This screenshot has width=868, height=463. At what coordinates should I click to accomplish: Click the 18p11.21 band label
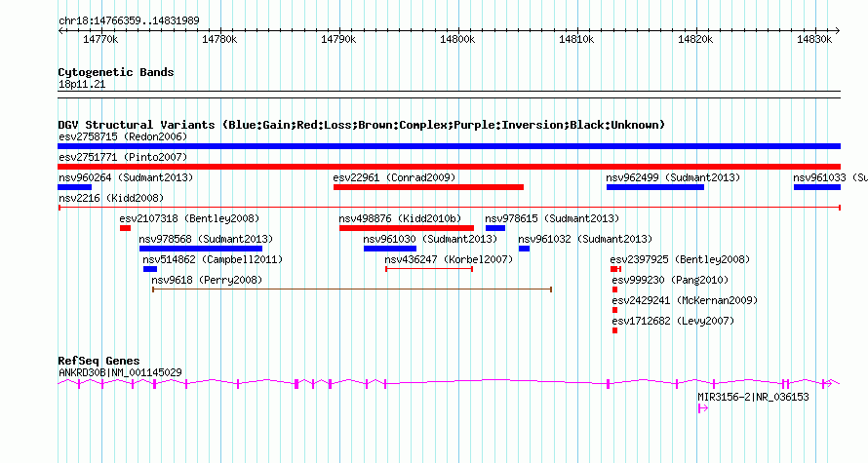pos(82,85)
